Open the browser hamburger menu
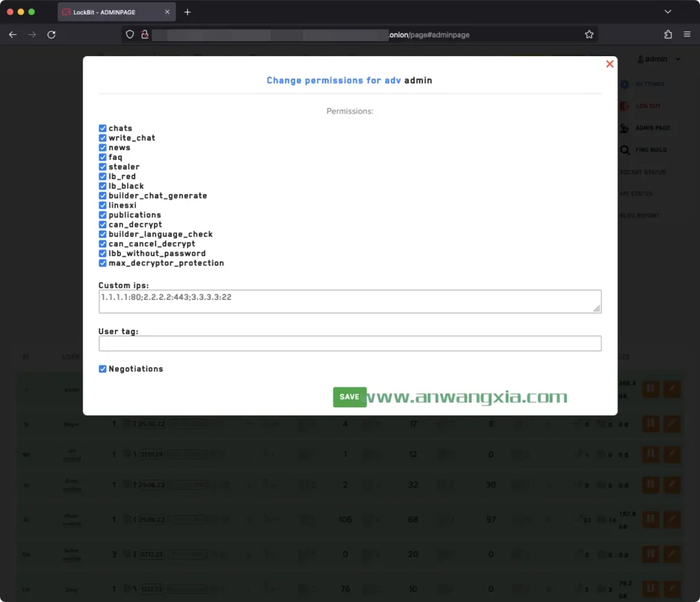700x602 pixels. [x=687, y=34]
